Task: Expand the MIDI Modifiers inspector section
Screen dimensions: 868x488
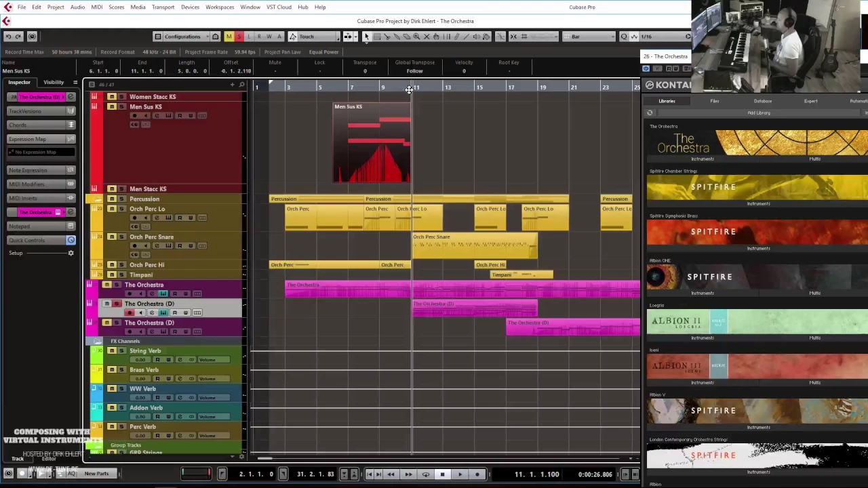Action: (39, 184)
